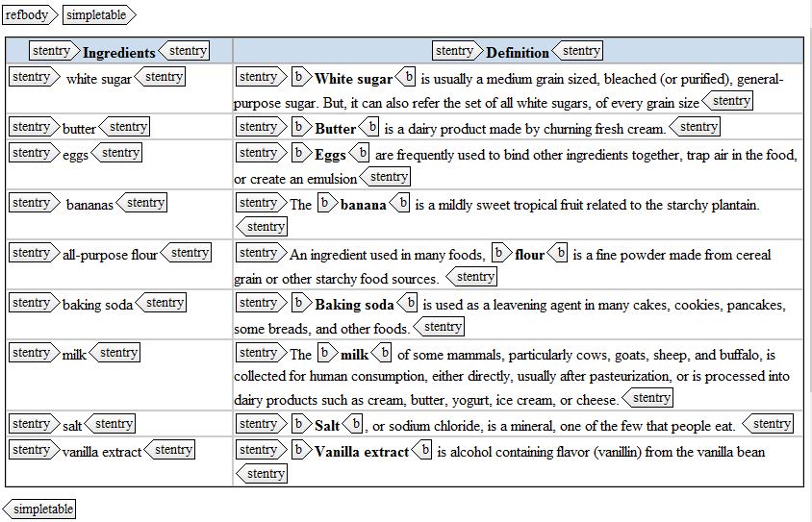Screen dimensions: 812x522
Task: Click closing stentry tag after milk ingredient
Action: point(114,353)
